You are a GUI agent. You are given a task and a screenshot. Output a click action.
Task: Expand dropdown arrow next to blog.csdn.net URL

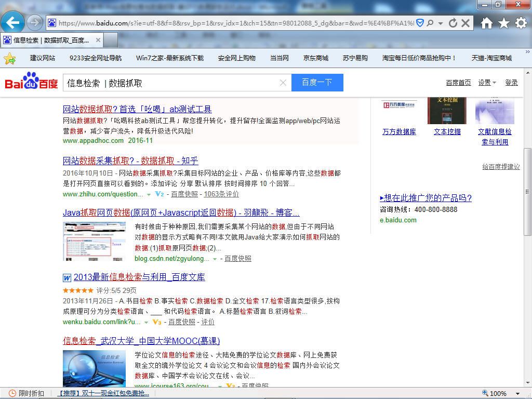coord(215,259)
